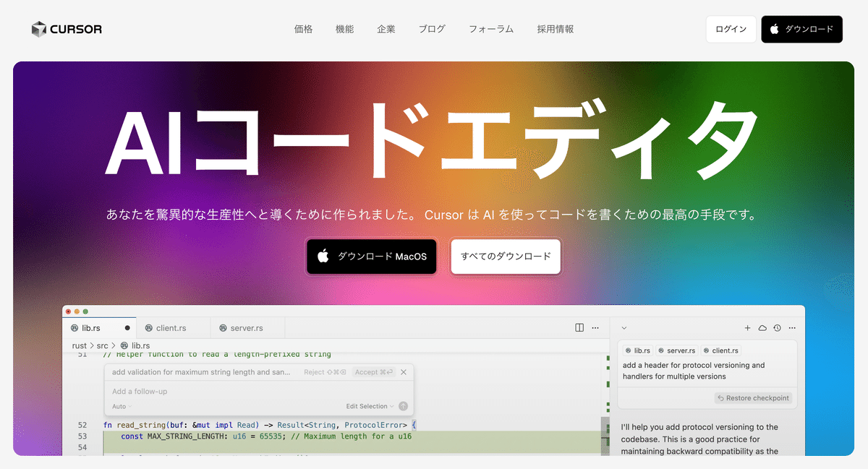The width and height of the screenshot is (868, 469).
Task: Click the すべてのダウンロード button
Action: [x=506, y=256]
